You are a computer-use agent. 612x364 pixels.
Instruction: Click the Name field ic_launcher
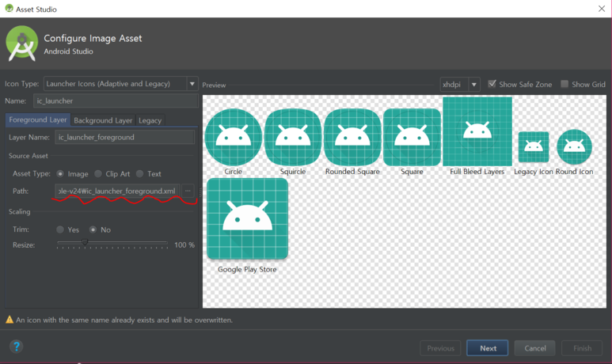116,100
